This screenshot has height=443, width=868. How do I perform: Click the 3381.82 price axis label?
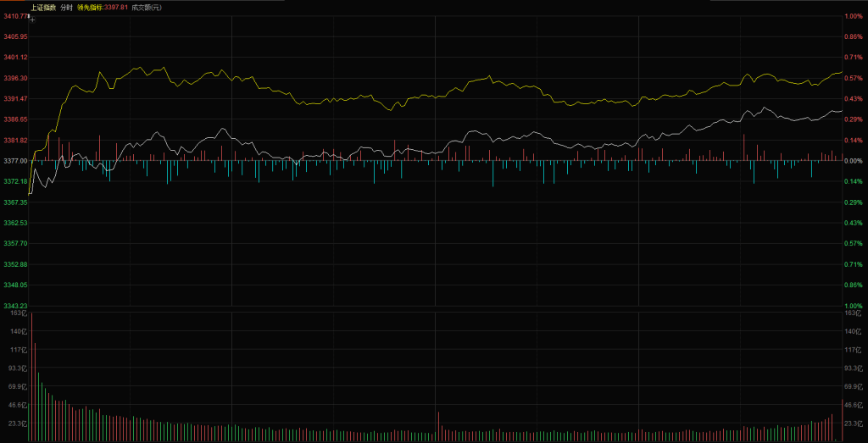pyautogui.click(x=15, y=140)
